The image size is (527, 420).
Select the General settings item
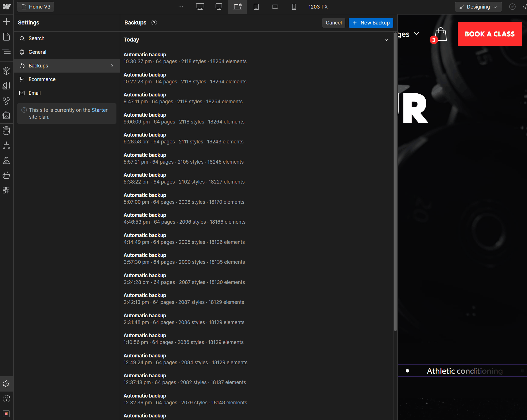[x=67, y=52]
